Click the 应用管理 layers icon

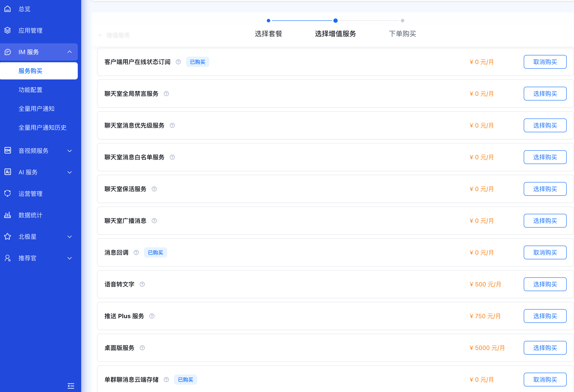pyautogui.click(x=8, y=30)
